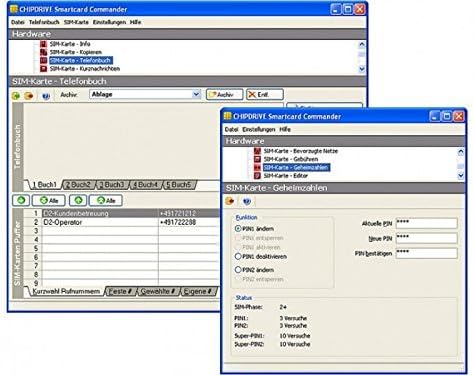474x375 pixels.
Task: Open the Telefonbuch menu
Action: [x=44, y=22]
